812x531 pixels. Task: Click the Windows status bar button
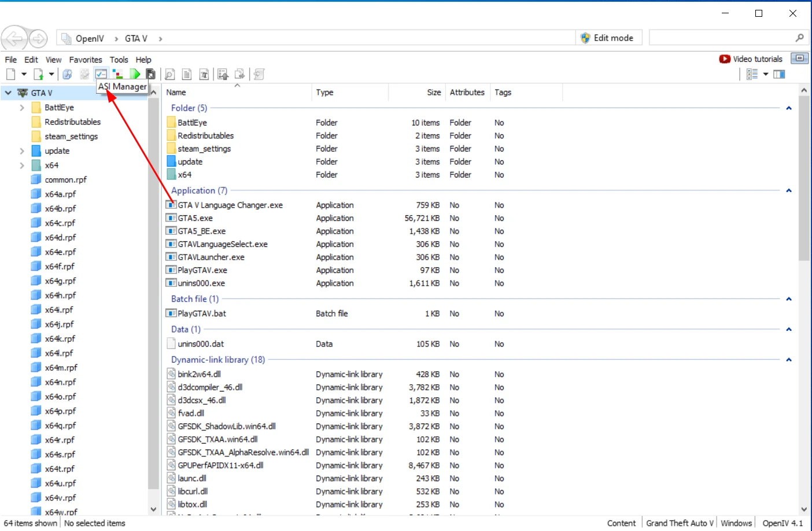736,523
